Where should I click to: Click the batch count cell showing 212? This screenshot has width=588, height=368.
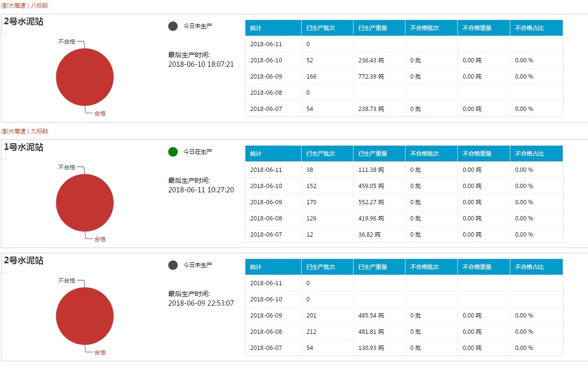311,332
